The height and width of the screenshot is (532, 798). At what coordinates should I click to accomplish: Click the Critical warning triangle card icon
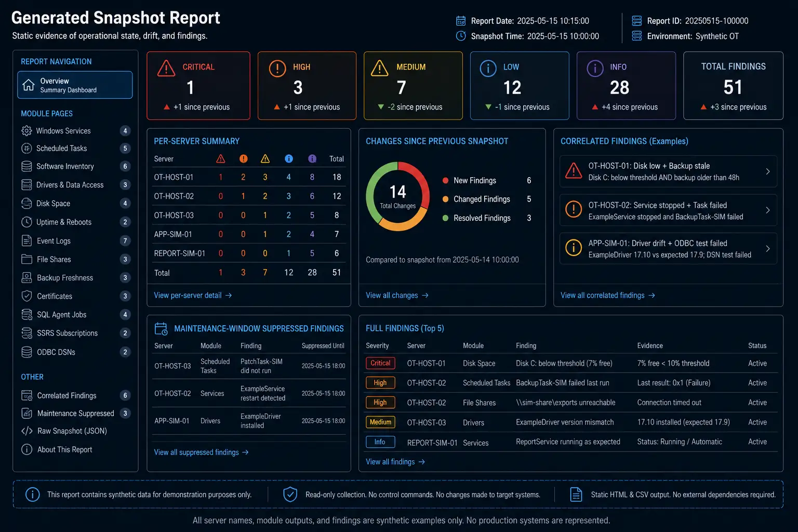(166, 68)
